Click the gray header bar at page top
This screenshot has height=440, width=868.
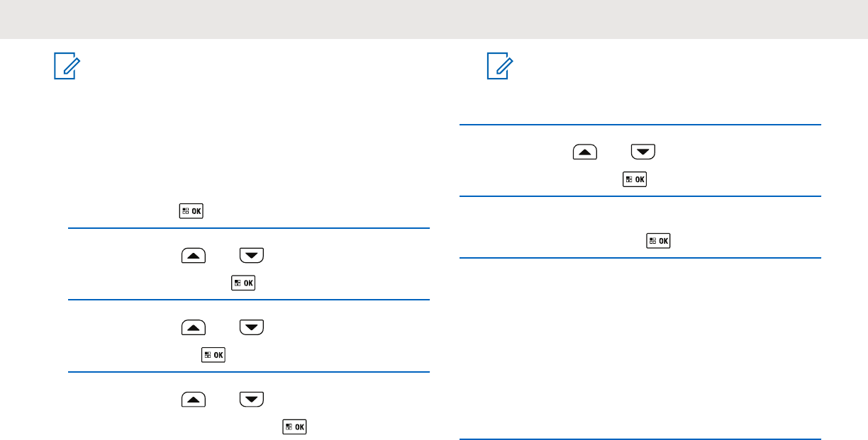coord(434,19)
